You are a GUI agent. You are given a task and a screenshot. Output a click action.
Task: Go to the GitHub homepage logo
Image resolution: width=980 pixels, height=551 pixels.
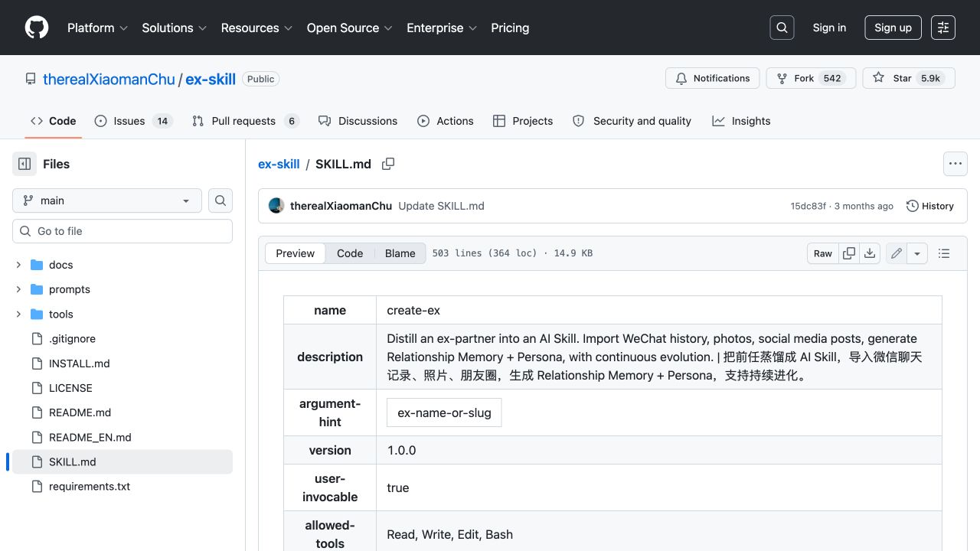pyautogui.click(x=37, y=28)
